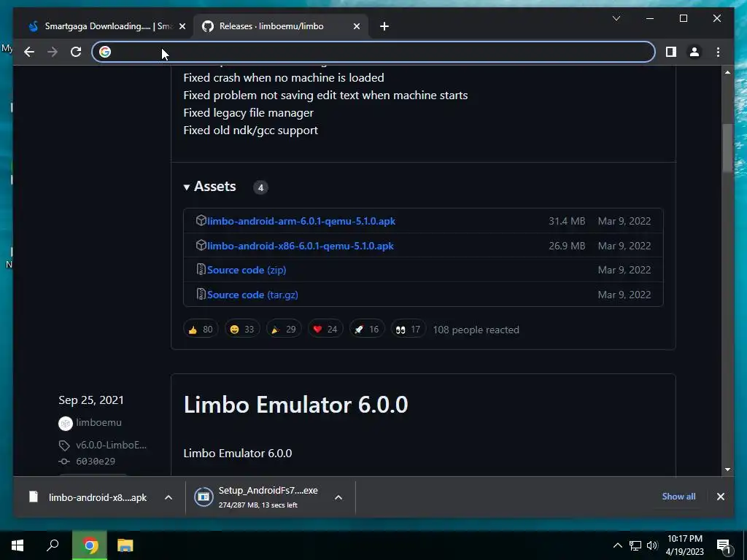Open Windows taskbar search
This screenshot has width=747, height=560.
pos(53,545)
